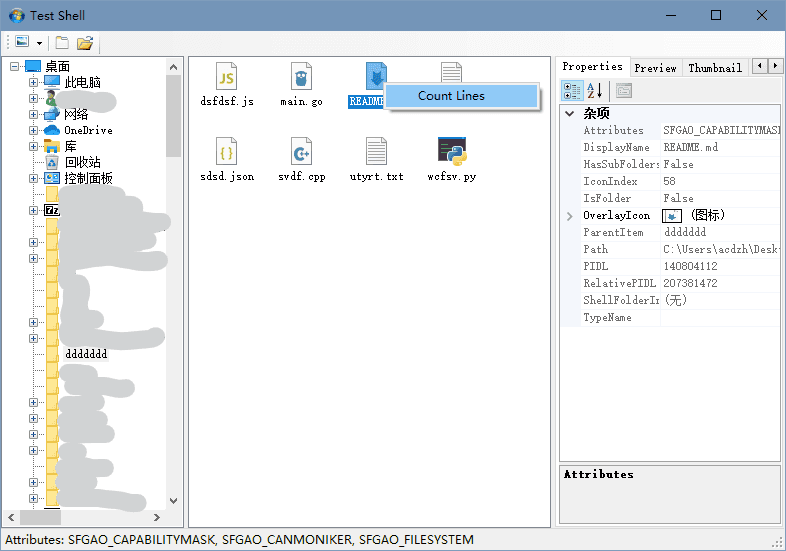Choose Count Lines from context menu

(x=451, y=96)
